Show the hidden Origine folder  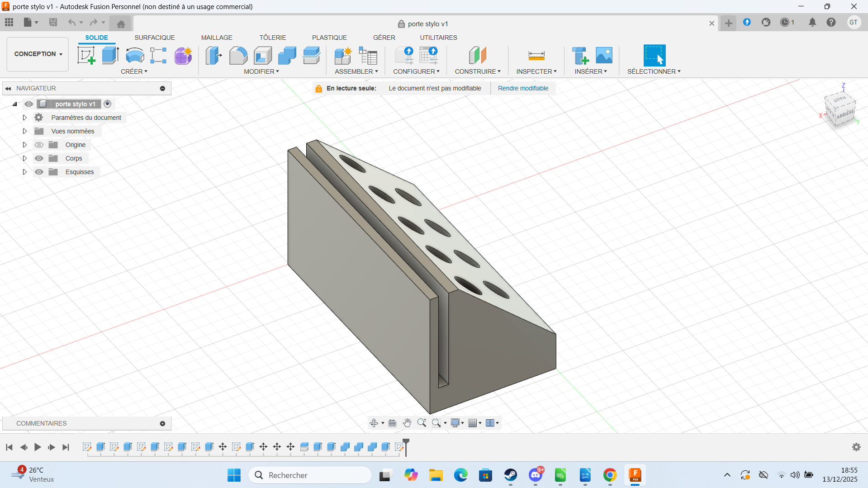(39, 145)
